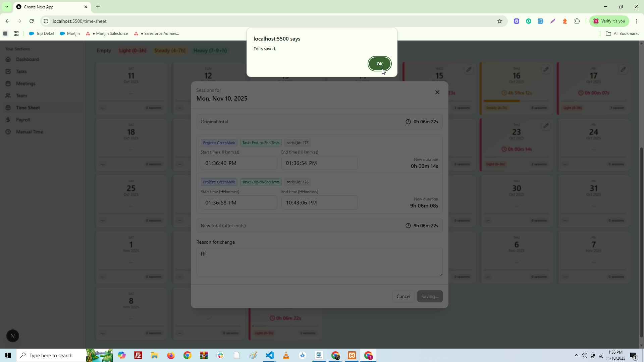Screen dimensions: 644x362
Task: Open the browser Extensions puzzle icon
Action: coord(577,21)
